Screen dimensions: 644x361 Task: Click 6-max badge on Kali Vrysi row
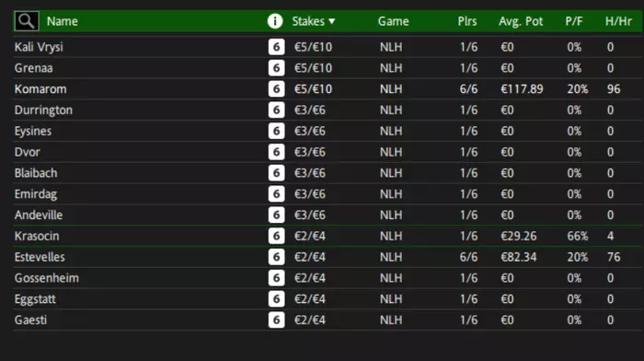(276, 47)
